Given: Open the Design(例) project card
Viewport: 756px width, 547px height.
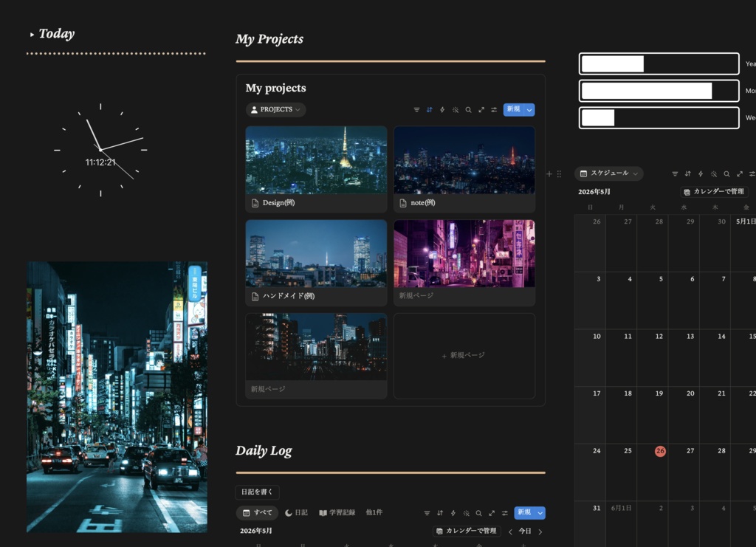Looking at the screenshot, I should click(316, 169).
